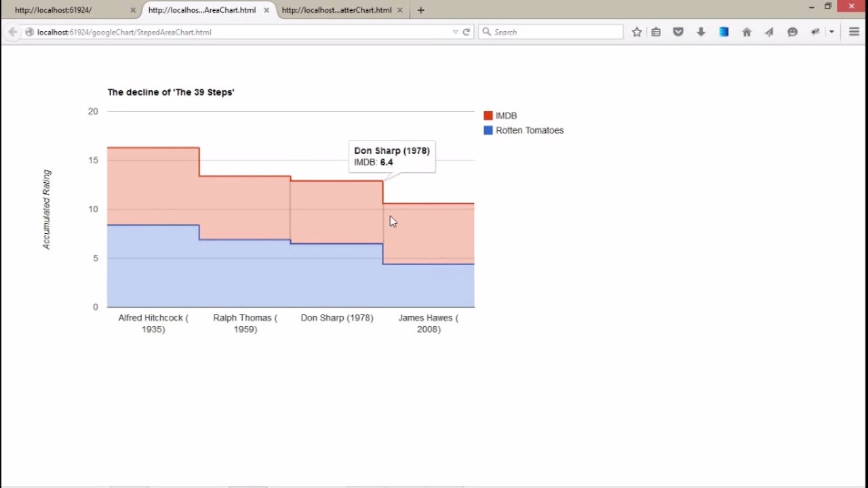Expand the ant extension dropdown arrow
Viewport: 868px width, 488px height.
pyautogui.click(x=831, y=32)
